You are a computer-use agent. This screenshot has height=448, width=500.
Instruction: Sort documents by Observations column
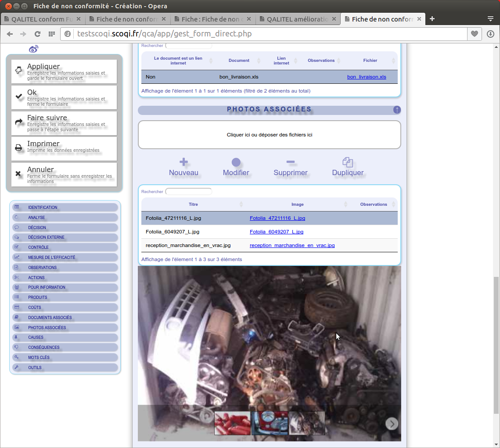[x=321, y=61]
